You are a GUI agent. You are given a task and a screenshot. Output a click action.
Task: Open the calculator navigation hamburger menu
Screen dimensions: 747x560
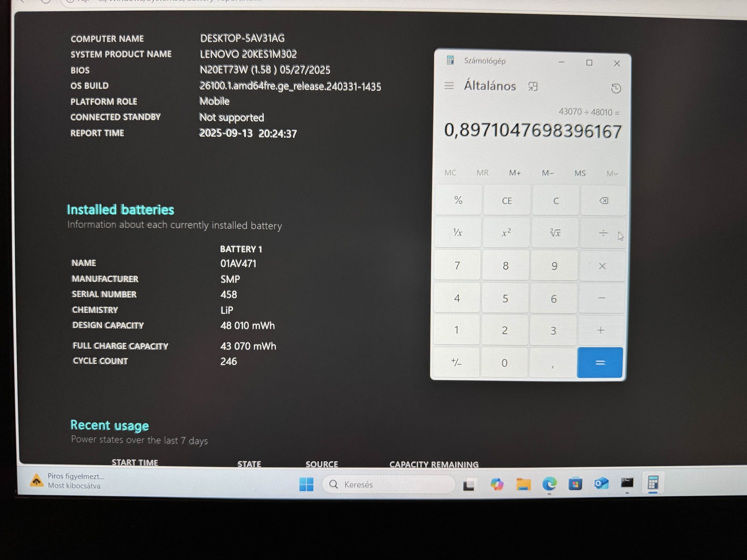(x=449, y=85)
